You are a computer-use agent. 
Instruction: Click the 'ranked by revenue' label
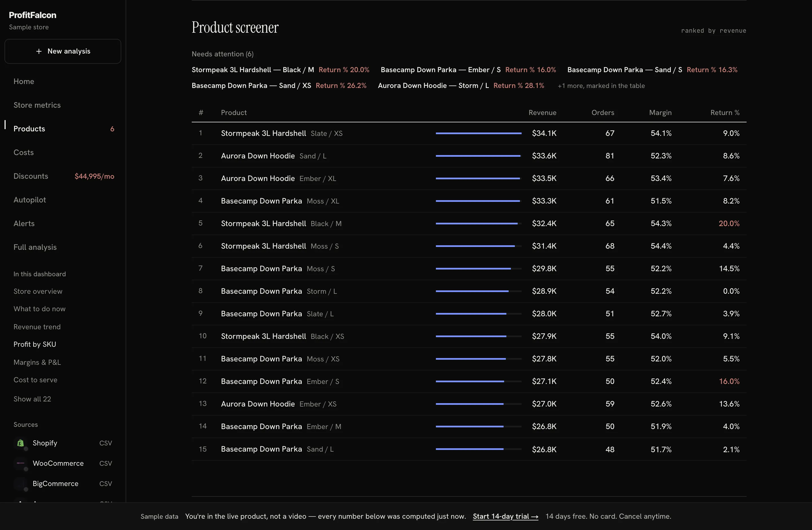coord(714,30)
